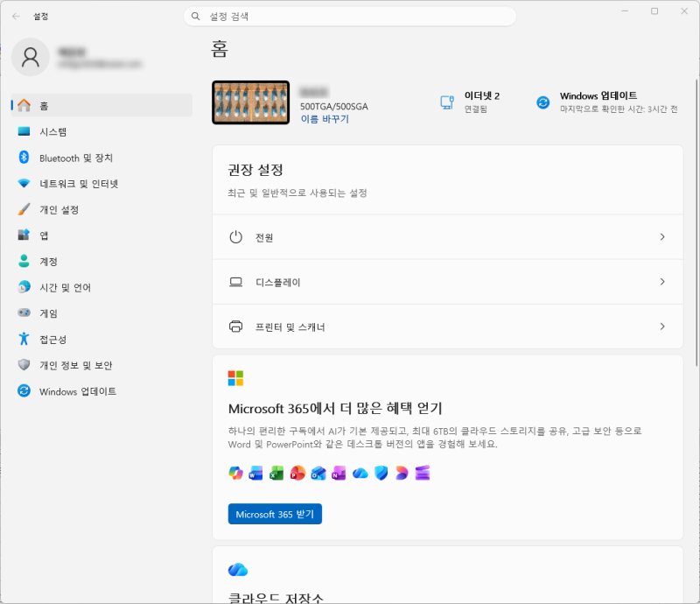Click the Outlook app icon
700x604 pixels.
pyautogui.click(x=318, y=473)
